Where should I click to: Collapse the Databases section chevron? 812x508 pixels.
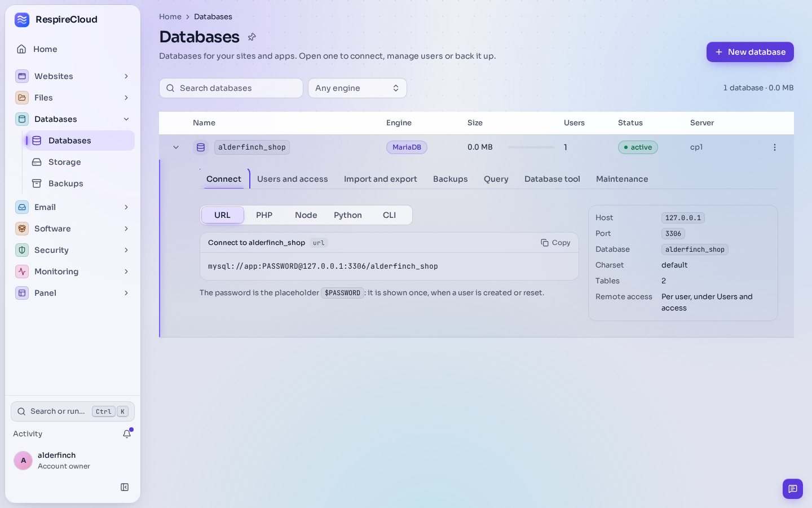(x=126, y=119)
